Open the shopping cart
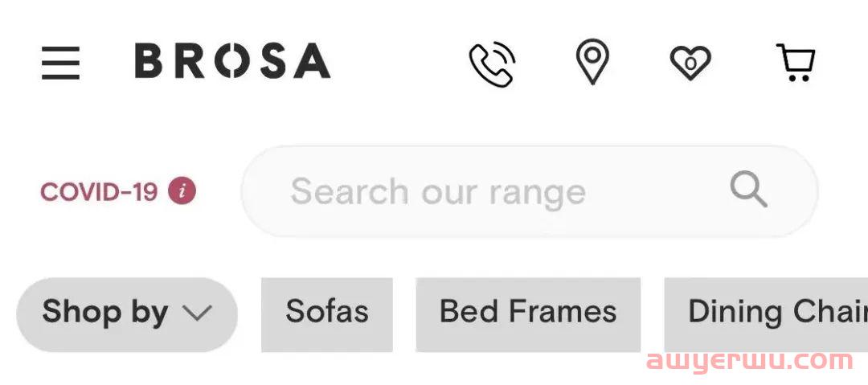868x385 pixels. 796,62
